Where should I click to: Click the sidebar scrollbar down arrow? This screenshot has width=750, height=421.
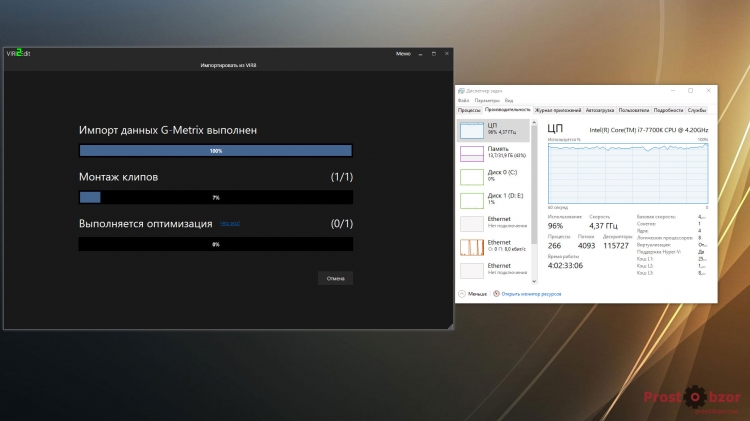[534, 281]
